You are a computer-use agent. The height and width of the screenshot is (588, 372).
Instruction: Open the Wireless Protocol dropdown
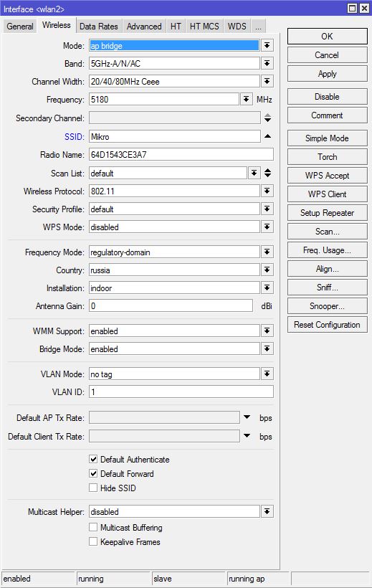click(267, 191)
